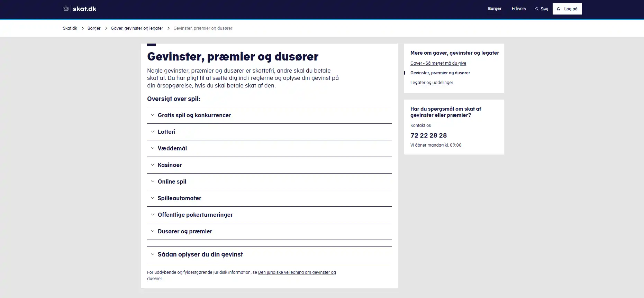Expand the Kasinoer section
Viewport: 644px width, 298px height.
[x=269, y=165]
